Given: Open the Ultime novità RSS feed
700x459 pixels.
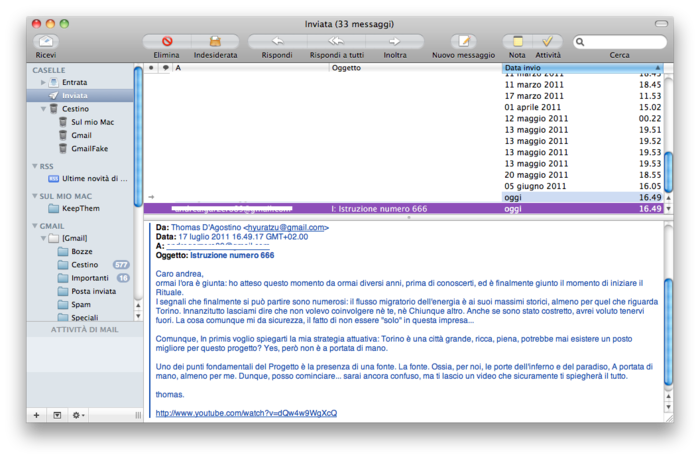Looking at the screenshot, I should click(x=94, y=179).
